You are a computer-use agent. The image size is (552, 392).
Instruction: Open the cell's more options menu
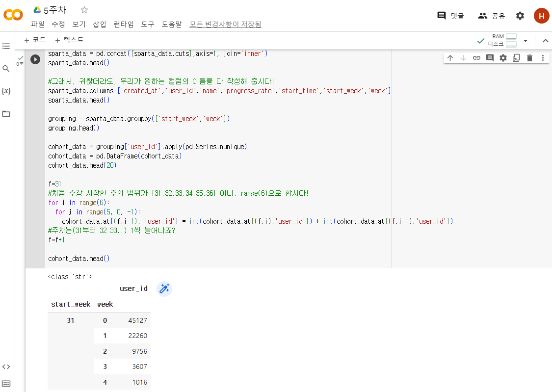point(543,58)
